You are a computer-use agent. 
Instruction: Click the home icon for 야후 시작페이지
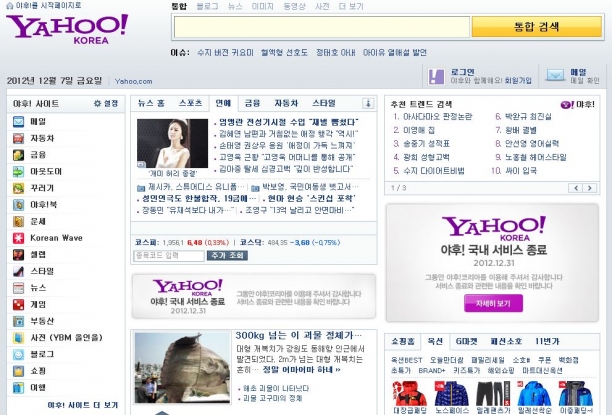10,5
